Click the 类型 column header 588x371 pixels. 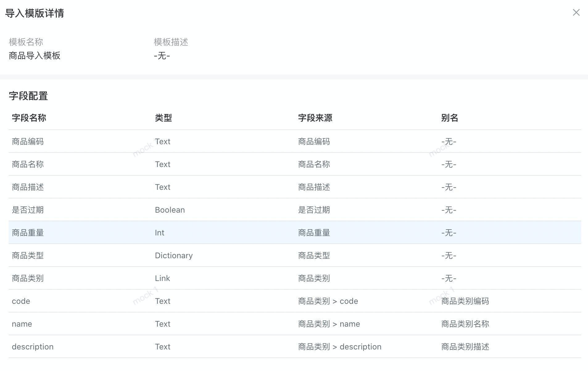[163, 118]
